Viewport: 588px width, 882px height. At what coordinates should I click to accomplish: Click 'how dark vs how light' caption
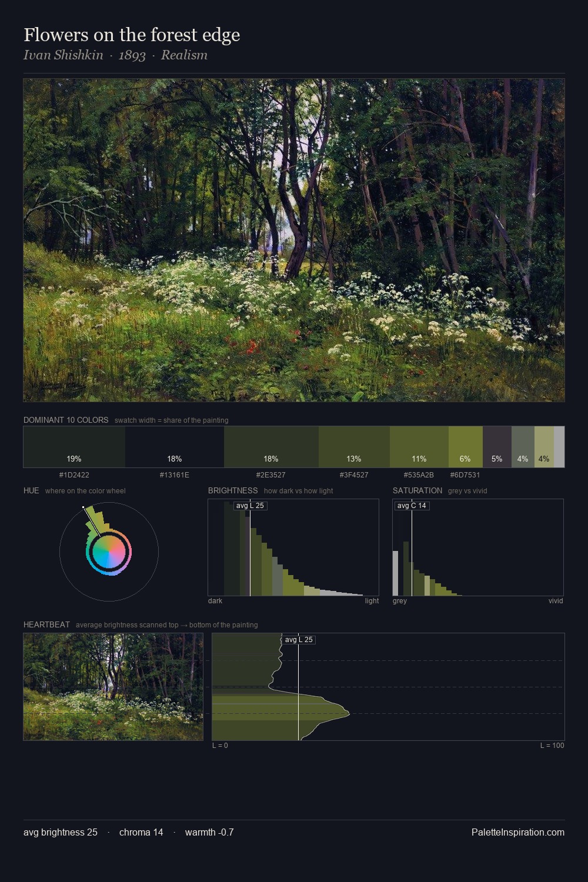pos(298,491)
